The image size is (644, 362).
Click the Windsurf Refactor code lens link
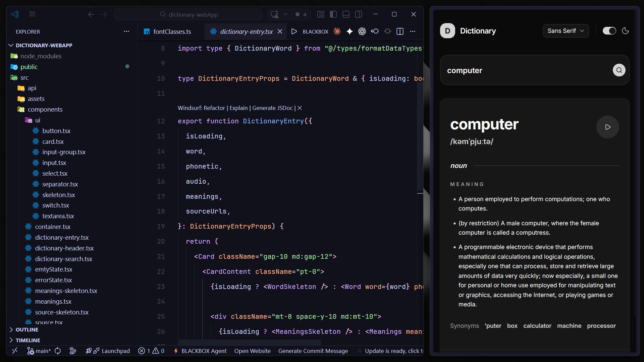click(214, 108)
